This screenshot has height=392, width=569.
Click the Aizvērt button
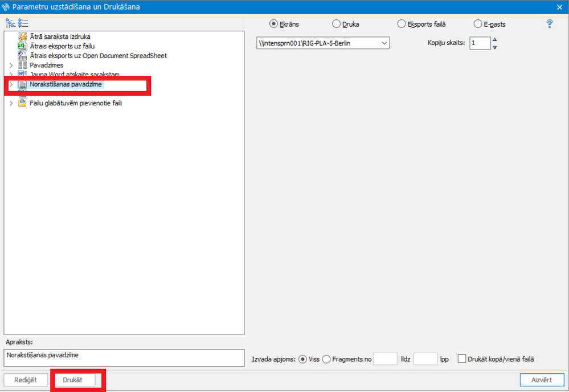pos(542,380)
